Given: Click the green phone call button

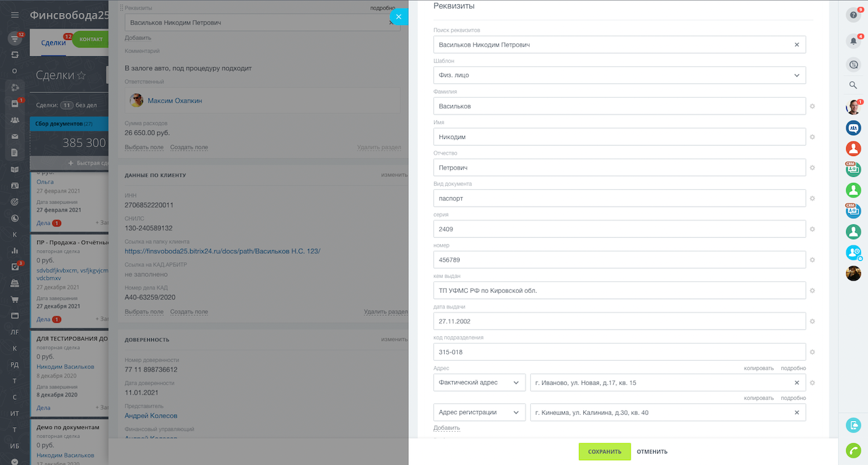Looking at the screenshot, I should point(853,450).
